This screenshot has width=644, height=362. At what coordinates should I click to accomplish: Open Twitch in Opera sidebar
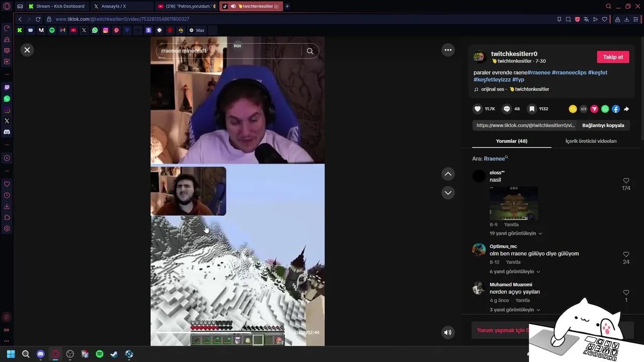tap(7, 87)
